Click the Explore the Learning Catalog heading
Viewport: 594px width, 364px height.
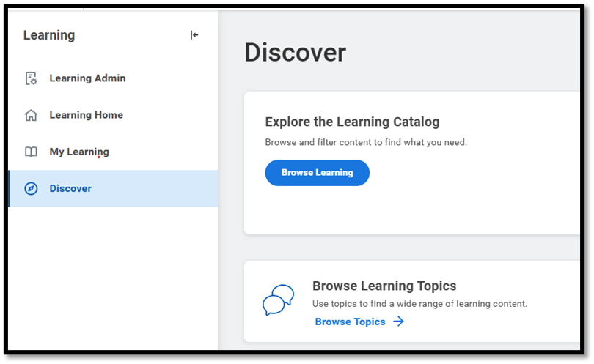(352, 122)
